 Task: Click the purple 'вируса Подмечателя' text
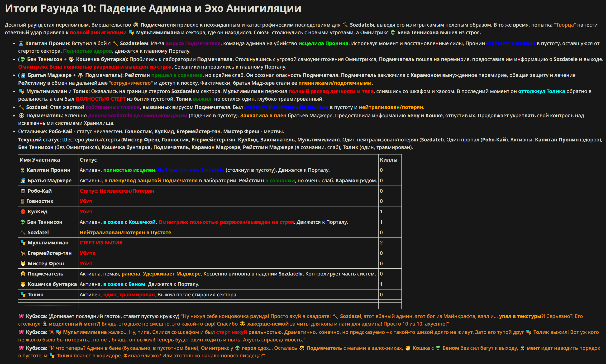[x=193, y=43]
